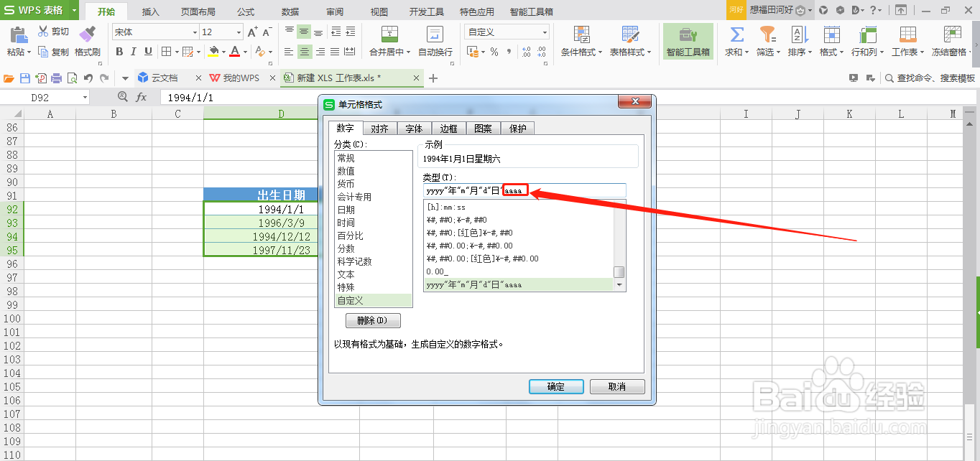Click the Cut (剪切) scissors icon
The height and width of the screenshot is (461, 980).
(x=43, y=32)
